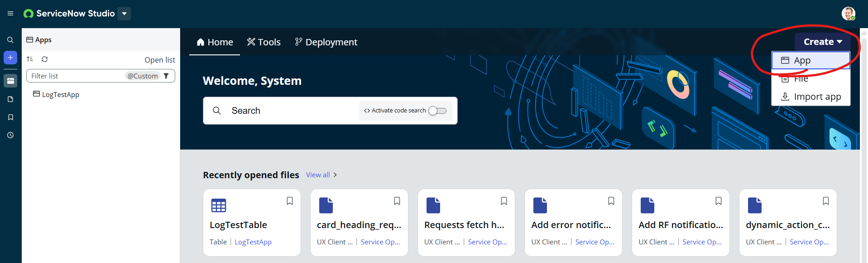Click the Apps panel header
868x263 pixels.
39,40
